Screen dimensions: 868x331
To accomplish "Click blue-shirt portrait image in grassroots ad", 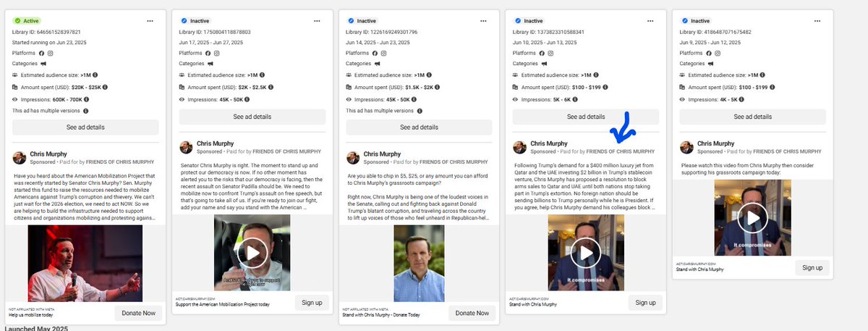I will (420, 263).
